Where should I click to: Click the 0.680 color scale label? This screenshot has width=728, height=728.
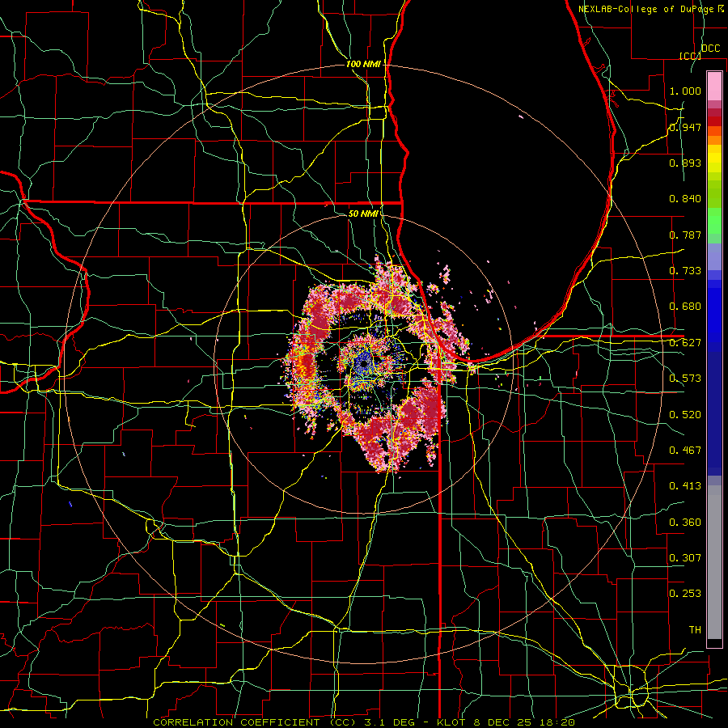(x=685, y=307)
